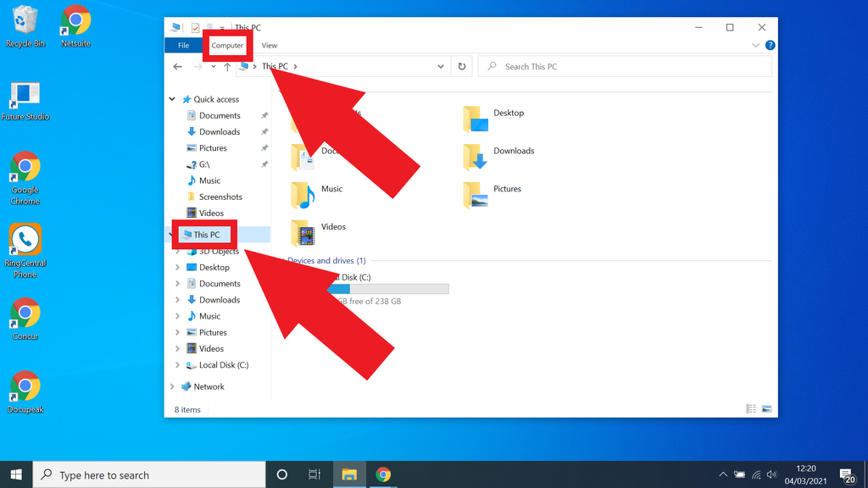
Task: Switch to the View ribbon tab
Action: click(x=269, y=45)
